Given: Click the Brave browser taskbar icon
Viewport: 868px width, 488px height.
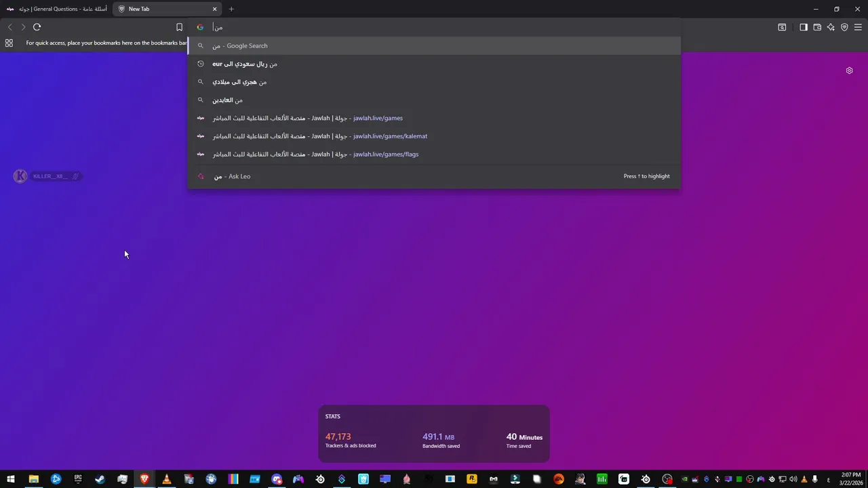Looking at the screenshot, I should [144, 479].
